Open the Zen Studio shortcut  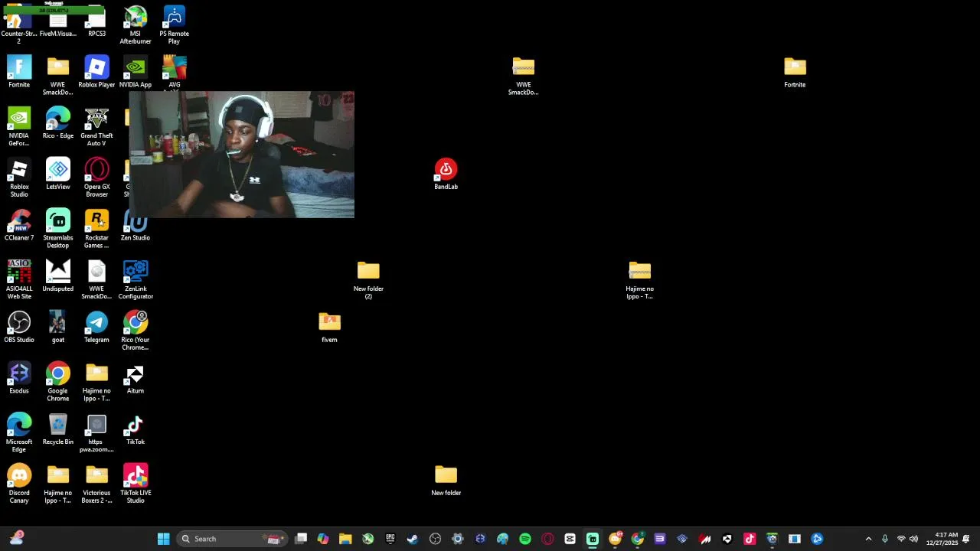pyautogui.click(x=136, y=227)
